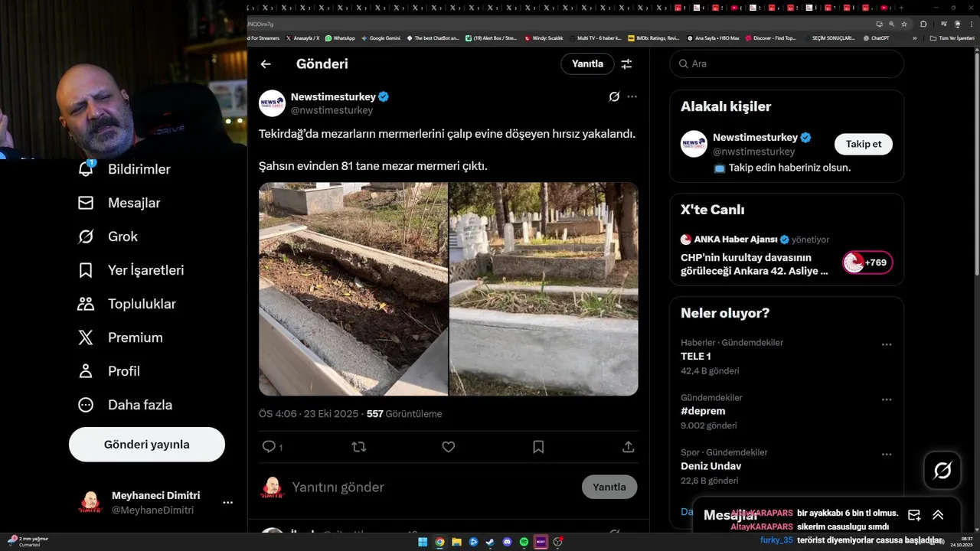Open Chrome extensions puzzle icon
The image size is (980, 551).
pos(923,24)
